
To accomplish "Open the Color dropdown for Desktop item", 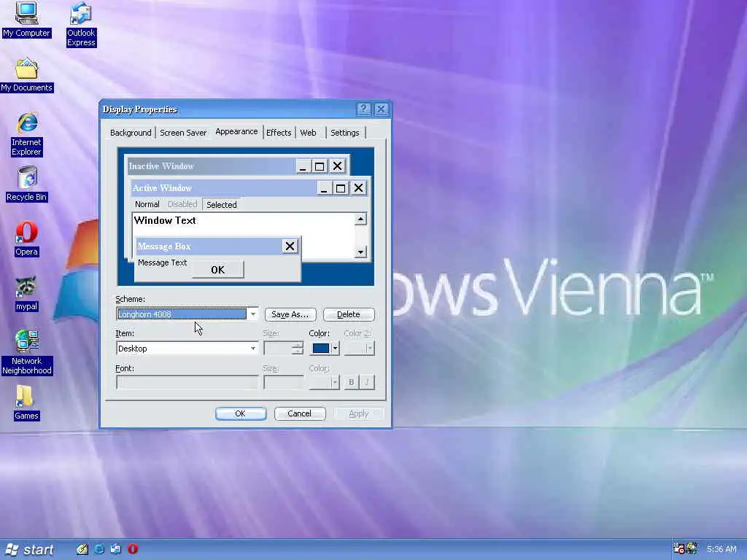I will click(335, 349).
